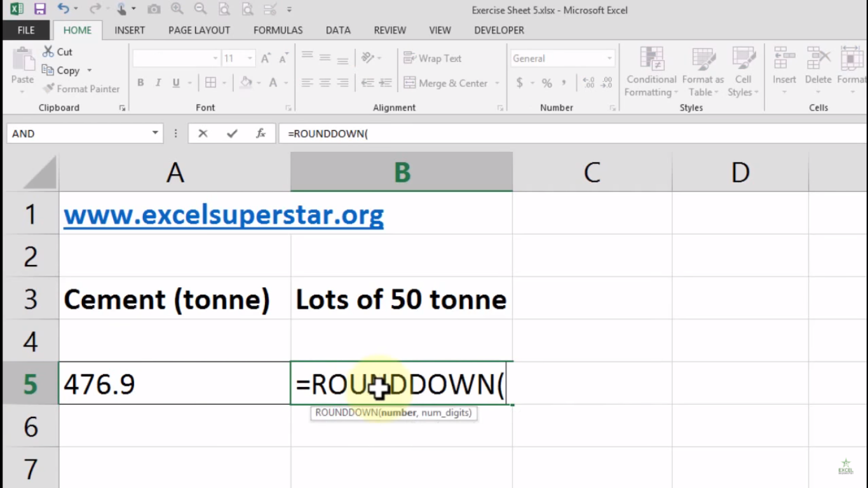Open the Copy options dropdown arrow

(90, 71)
